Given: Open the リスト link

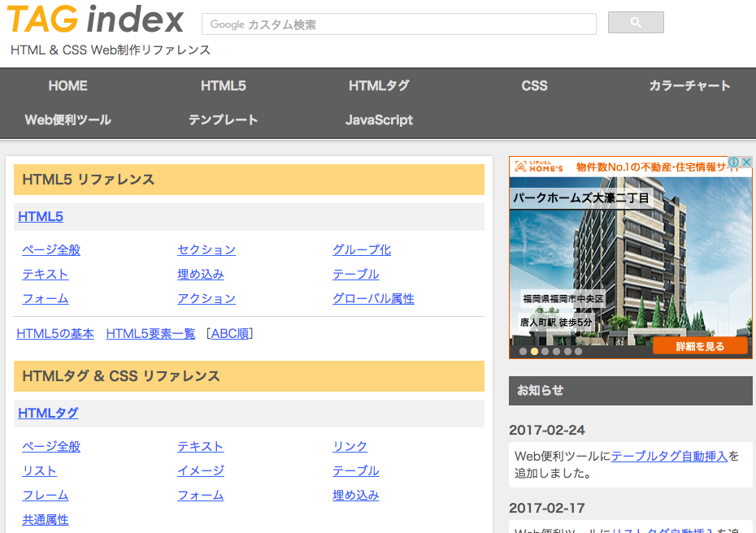Looking at the screenshot, I should (x=40, y=470).
